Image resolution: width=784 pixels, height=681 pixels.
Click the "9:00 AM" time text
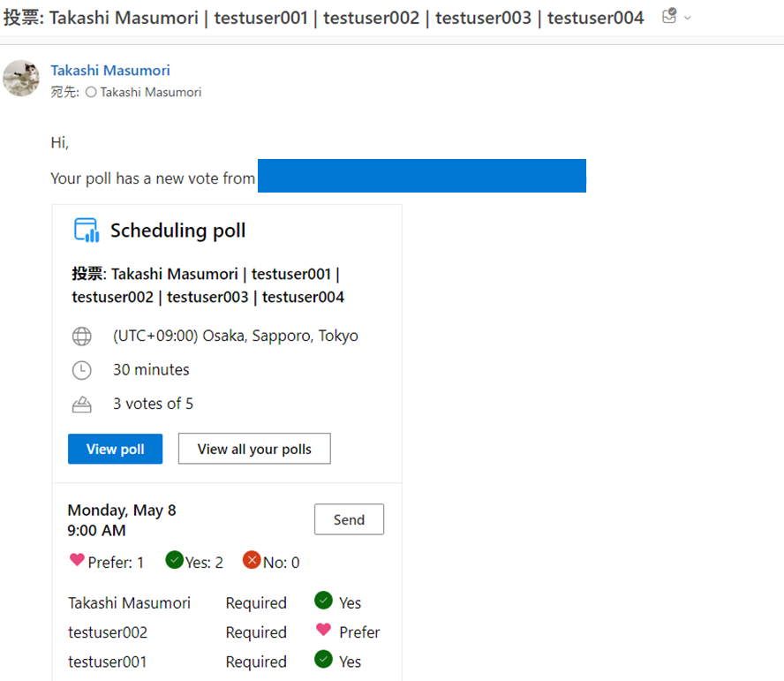pyautogui.click(x=96, y=530)
